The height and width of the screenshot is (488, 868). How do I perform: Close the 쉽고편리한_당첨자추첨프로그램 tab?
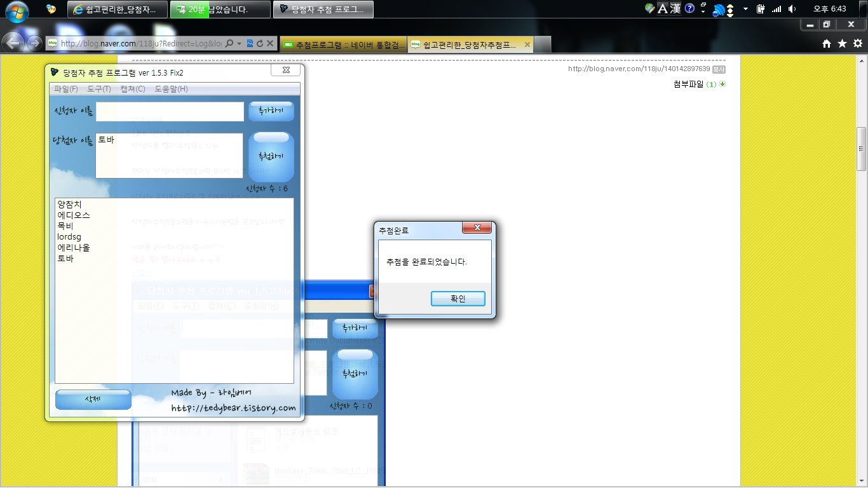click(526, 44)
